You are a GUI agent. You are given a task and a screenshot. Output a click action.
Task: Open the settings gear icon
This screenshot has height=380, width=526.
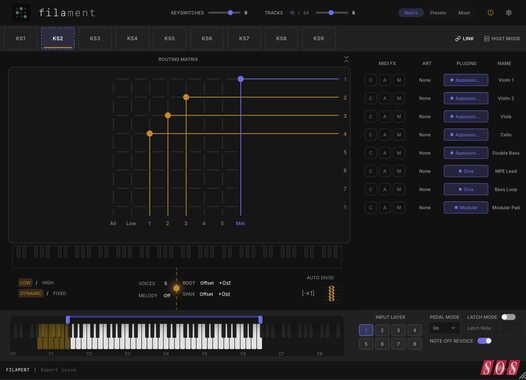click(x=509, y=13)
